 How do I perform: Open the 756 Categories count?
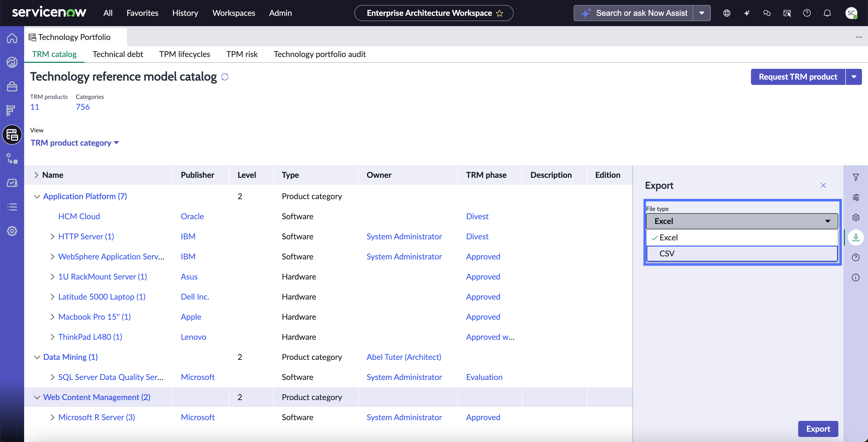coord(83,107)
